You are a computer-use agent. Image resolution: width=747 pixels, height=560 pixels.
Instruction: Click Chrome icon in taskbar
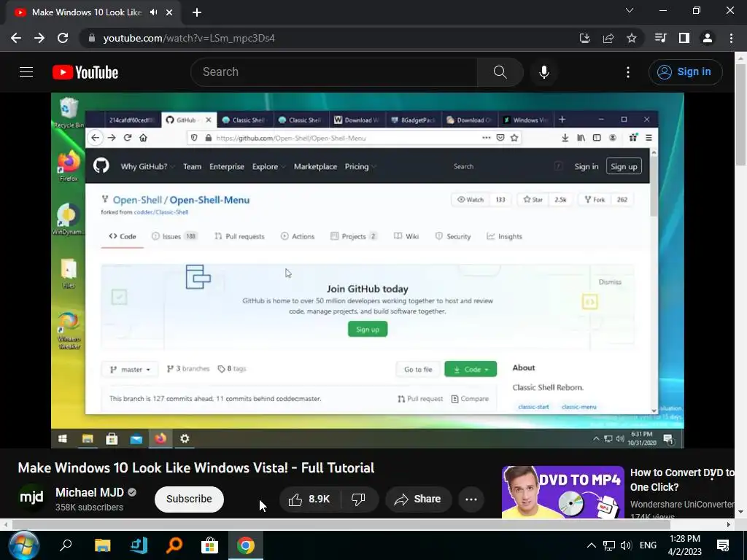point(245,545)
